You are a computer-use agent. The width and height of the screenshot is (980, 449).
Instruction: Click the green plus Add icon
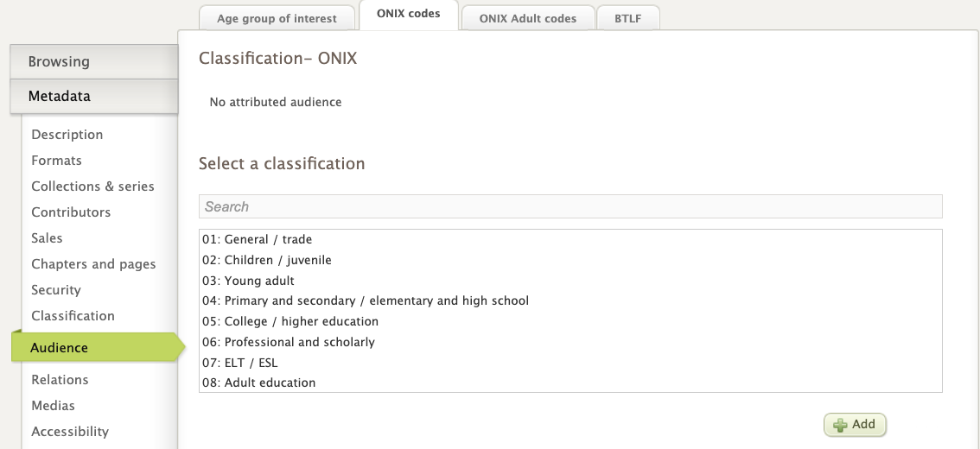[x=840, y=425]
